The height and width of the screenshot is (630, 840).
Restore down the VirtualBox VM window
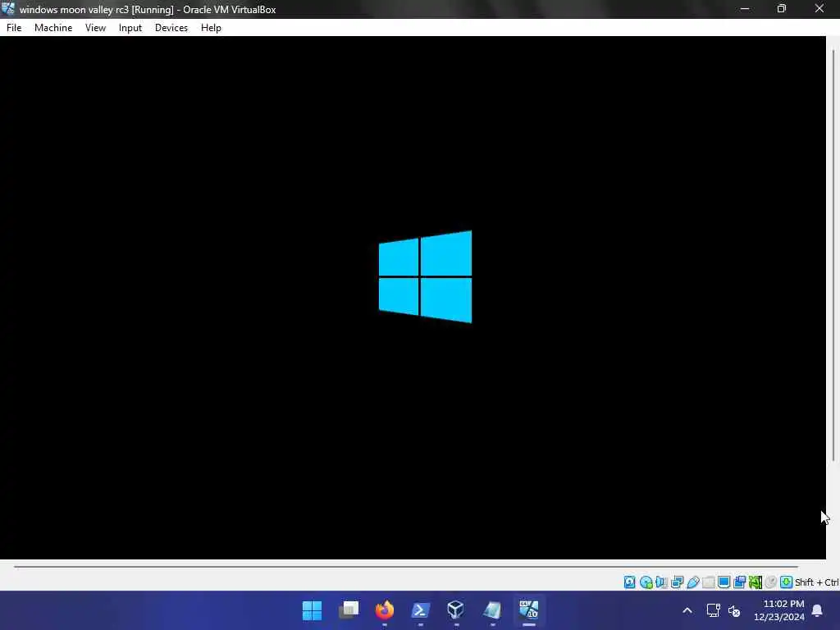(782, 9)
